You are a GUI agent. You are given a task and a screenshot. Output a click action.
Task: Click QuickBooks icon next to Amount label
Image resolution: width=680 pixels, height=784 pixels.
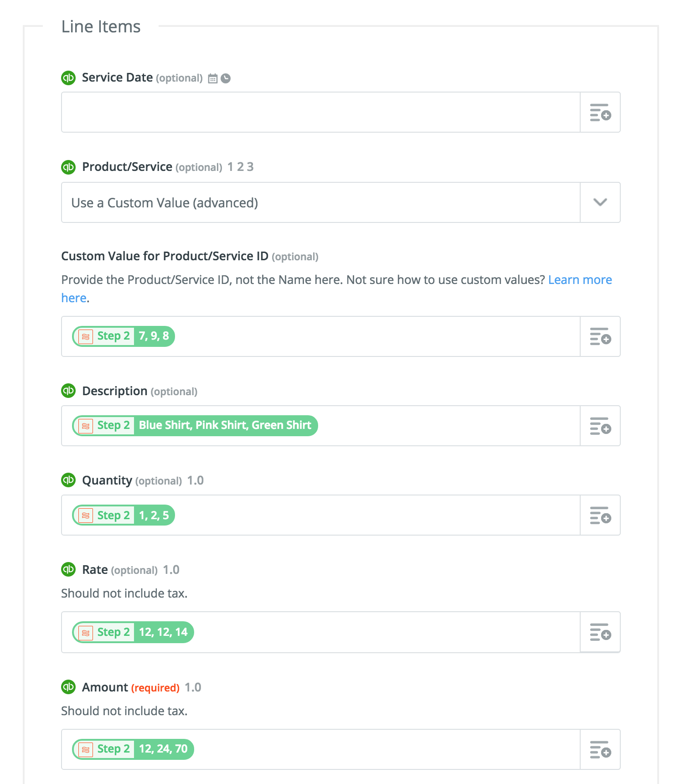click(x=68, y=687)
